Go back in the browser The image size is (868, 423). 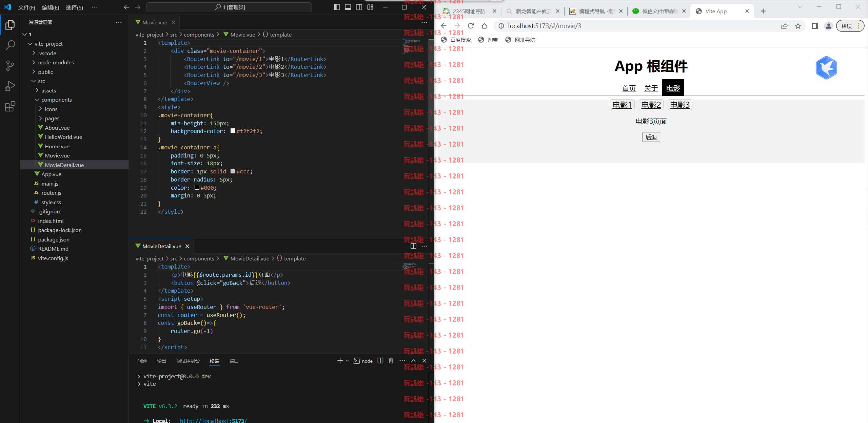coord(443,26)
